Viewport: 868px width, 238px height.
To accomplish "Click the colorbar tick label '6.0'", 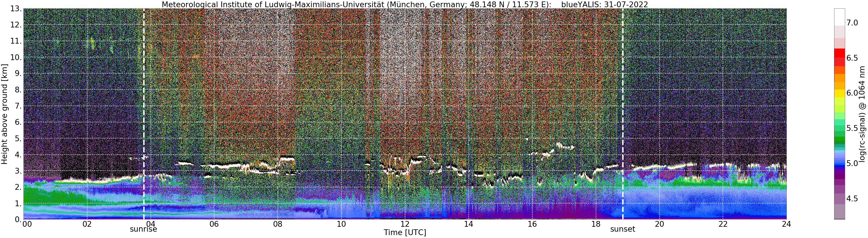I will coord(852,93).
